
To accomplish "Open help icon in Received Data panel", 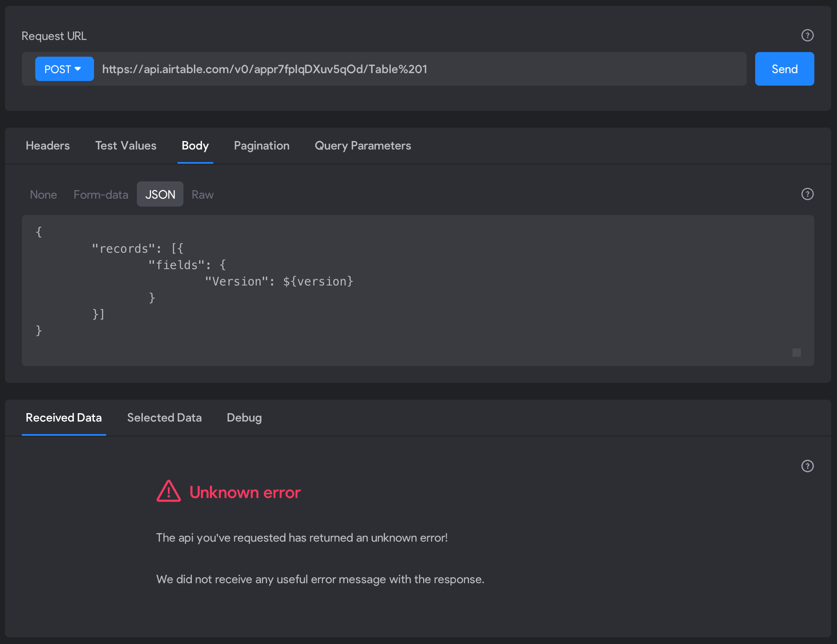I will pyautogui.click(x=807, y=466).
